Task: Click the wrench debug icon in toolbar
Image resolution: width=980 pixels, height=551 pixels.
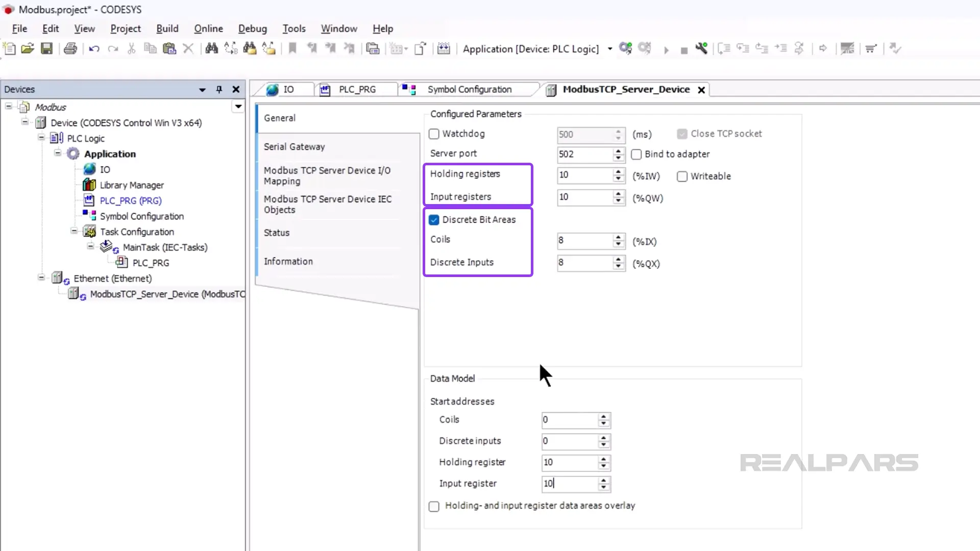Action: pos(701,48)
